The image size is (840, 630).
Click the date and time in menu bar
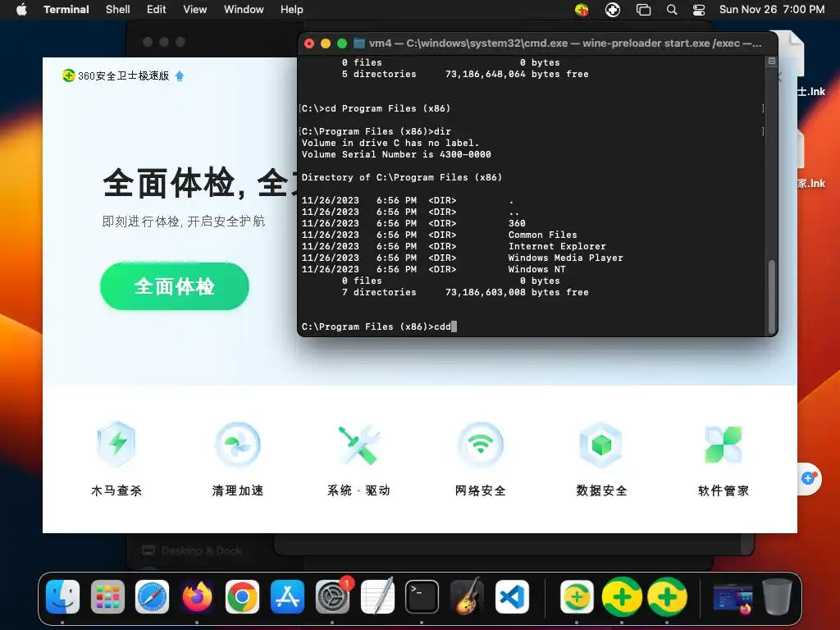[772, 9]
